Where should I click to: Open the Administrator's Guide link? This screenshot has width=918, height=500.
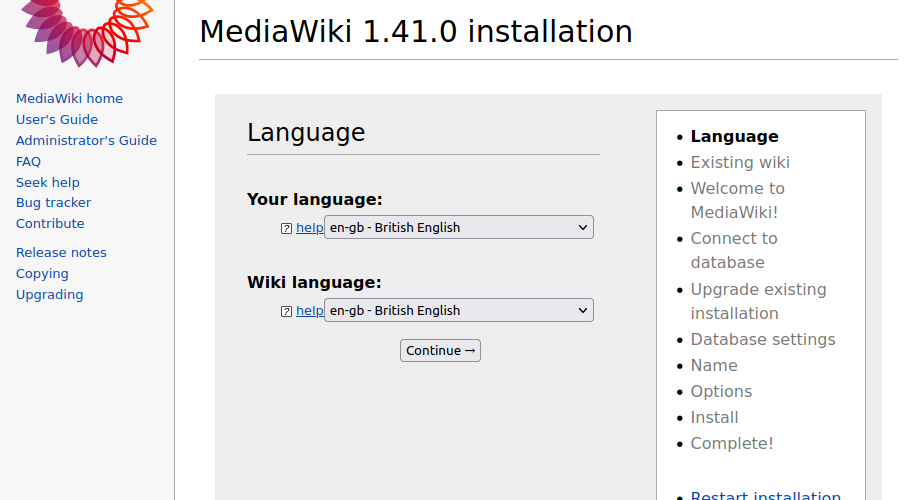click(86, 141)
